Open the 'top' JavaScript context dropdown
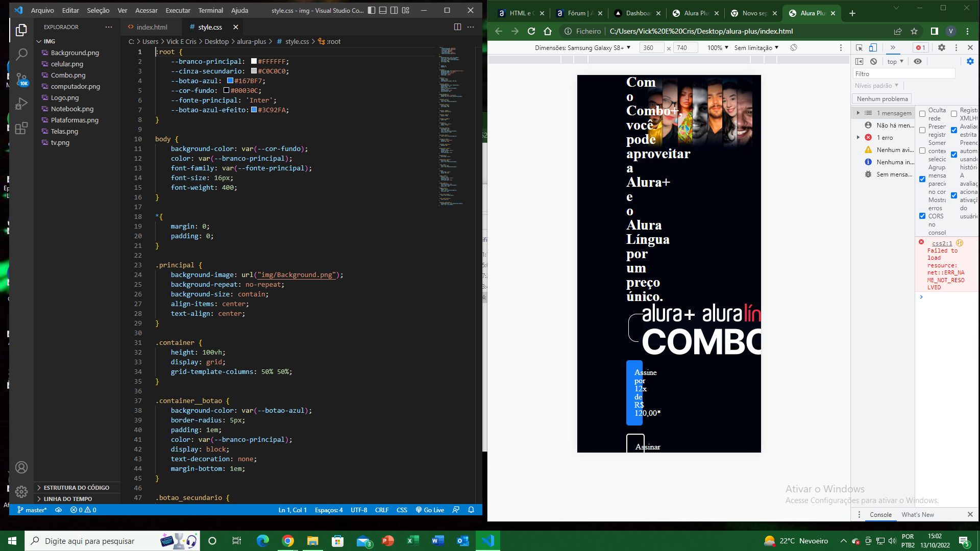Viewport: 980px width, 551px height. 895,61
